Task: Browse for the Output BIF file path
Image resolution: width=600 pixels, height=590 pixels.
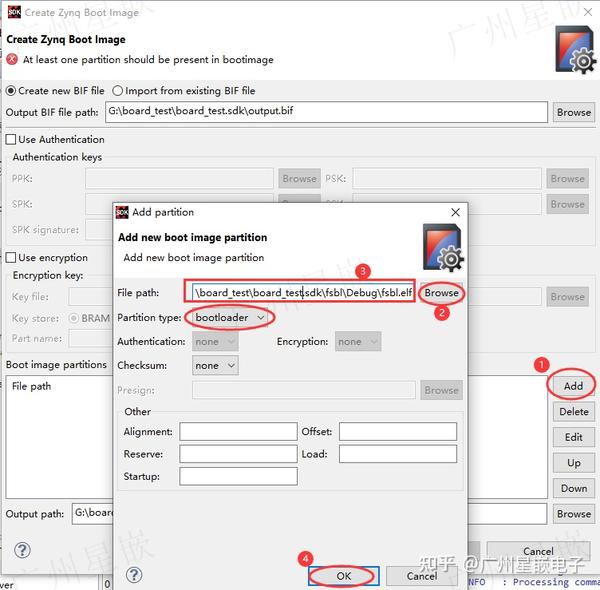Action: [574, 112]
